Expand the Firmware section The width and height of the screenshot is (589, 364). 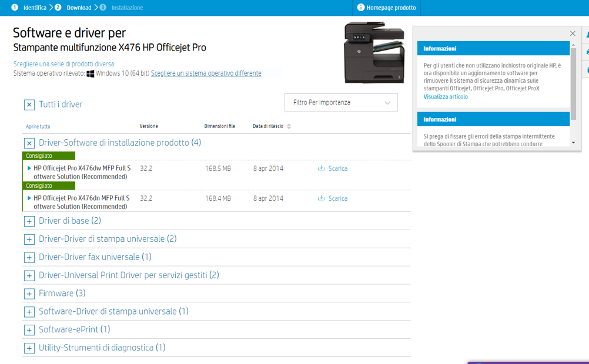tap(29, 294)
